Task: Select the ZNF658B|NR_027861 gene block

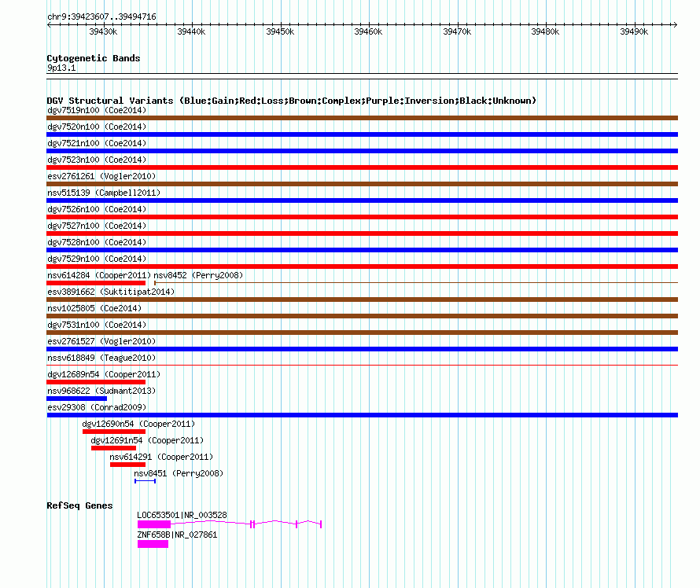Action: pos(153,544)
